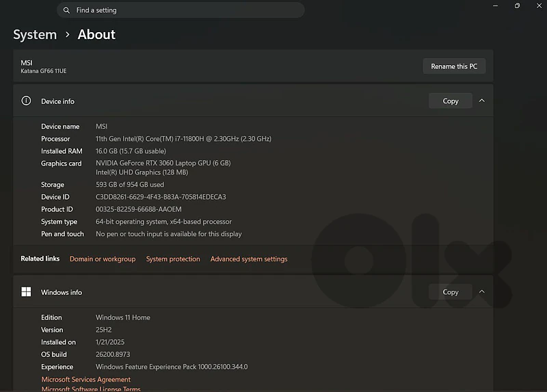Click the Related links label
The image size is (547, 392).
click(40, 259)
